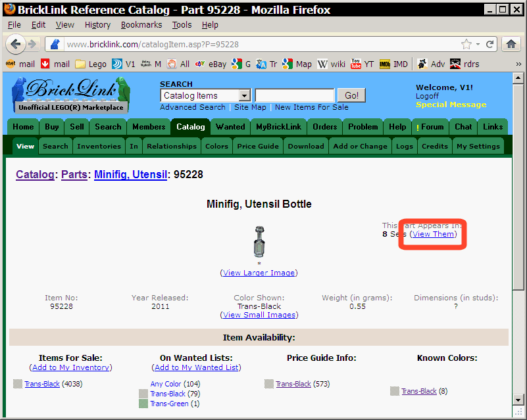The width and height of the screenshot is (527, 420).
Task: Open the Price Guide sub-tab
Action: [x=258, y=147]
